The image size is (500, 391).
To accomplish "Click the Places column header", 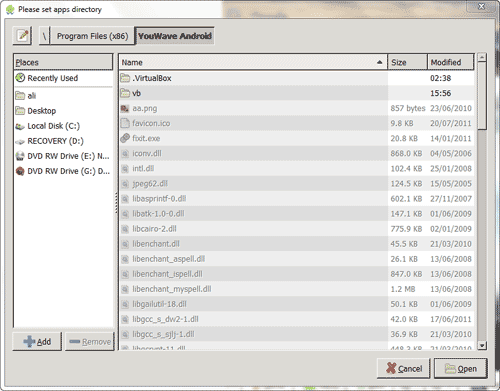I will (x=63, y=62).
